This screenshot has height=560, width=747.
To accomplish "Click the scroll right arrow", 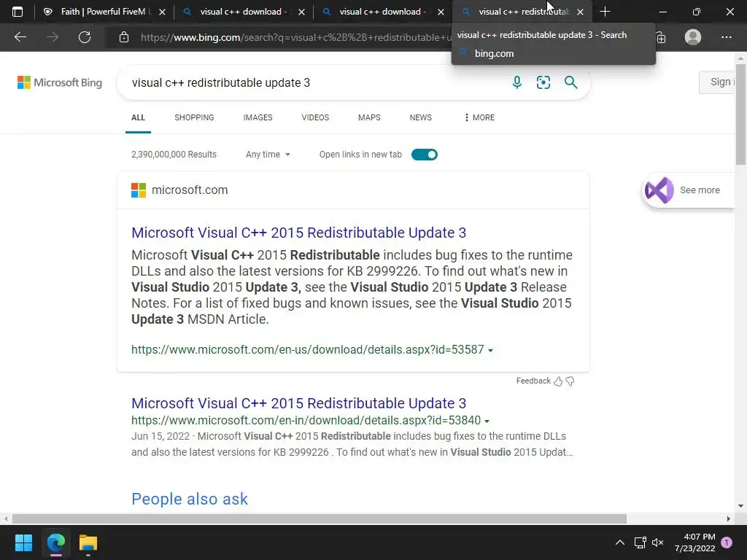I will [728, 518].
